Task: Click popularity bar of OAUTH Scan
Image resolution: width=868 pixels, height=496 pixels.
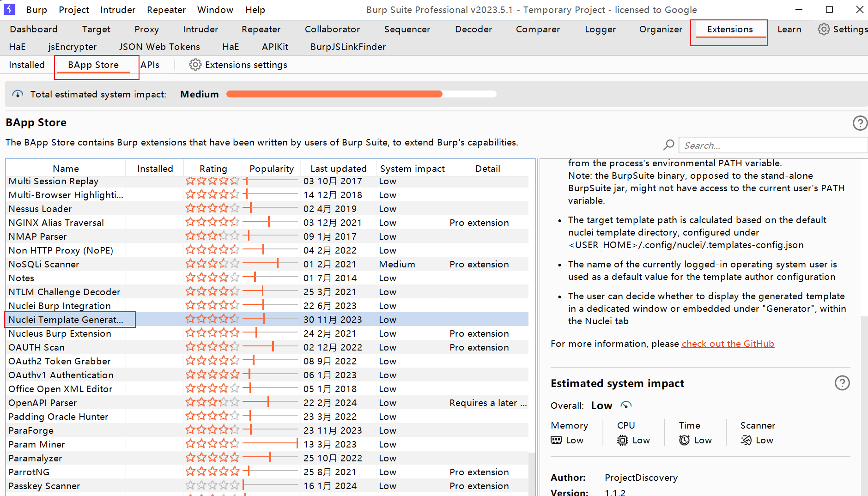Action: 270,347
